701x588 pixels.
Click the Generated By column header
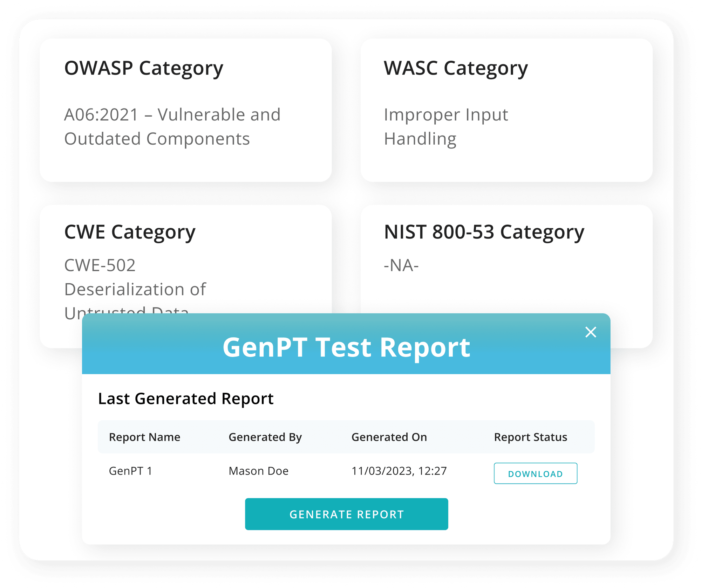(265, 437)
